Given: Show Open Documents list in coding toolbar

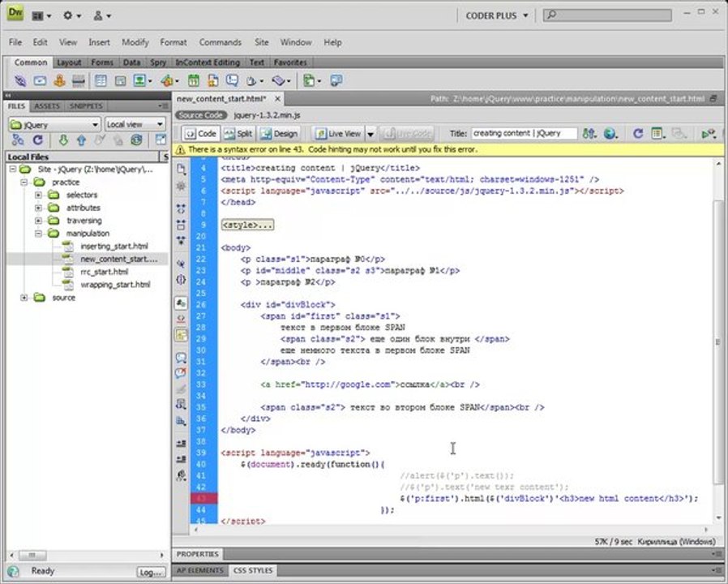Looking at the screenshot, I should pyautogui.click(x=181, y=169).
